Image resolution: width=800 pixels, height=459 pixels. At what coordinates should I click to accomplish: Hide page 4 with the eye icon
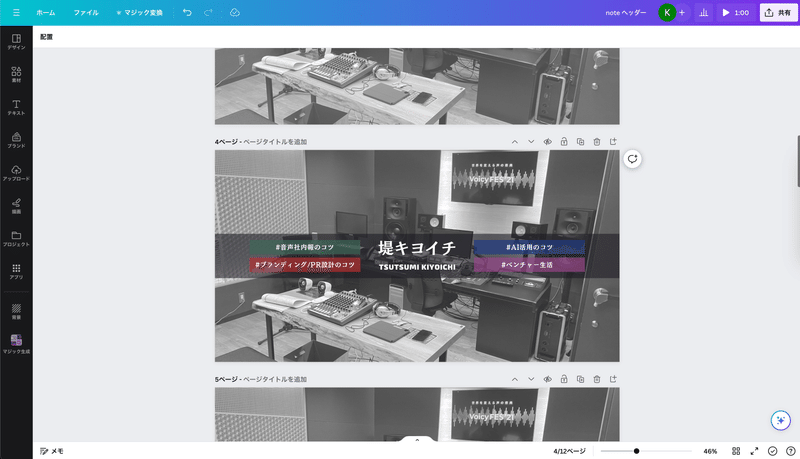click(547, 142)
